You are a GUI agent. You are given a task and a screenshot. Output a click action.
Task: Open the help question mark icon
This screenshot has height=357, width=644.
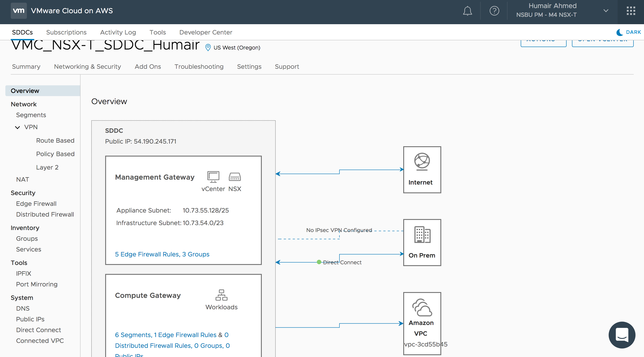point(494,11)
